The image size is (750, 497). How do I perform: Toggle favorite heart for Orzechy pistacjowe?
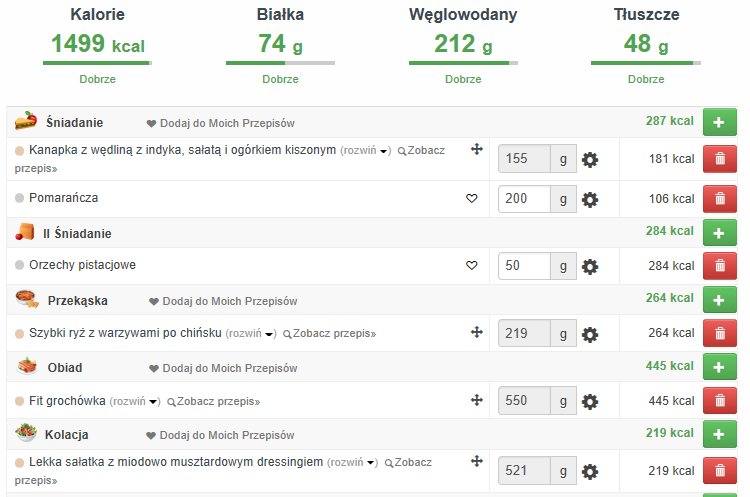472,266
